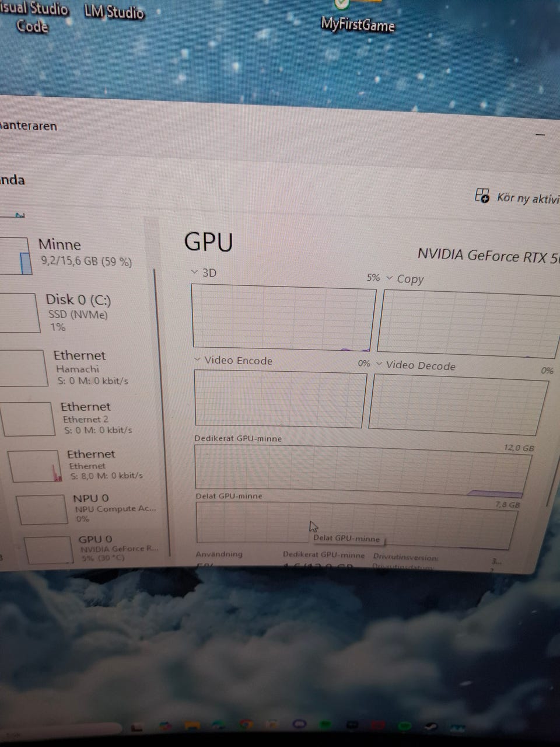Viewport: 560px width, 747px height.
Task: Click the NVIDIA GeForce RTX title text
Action: 489,256
